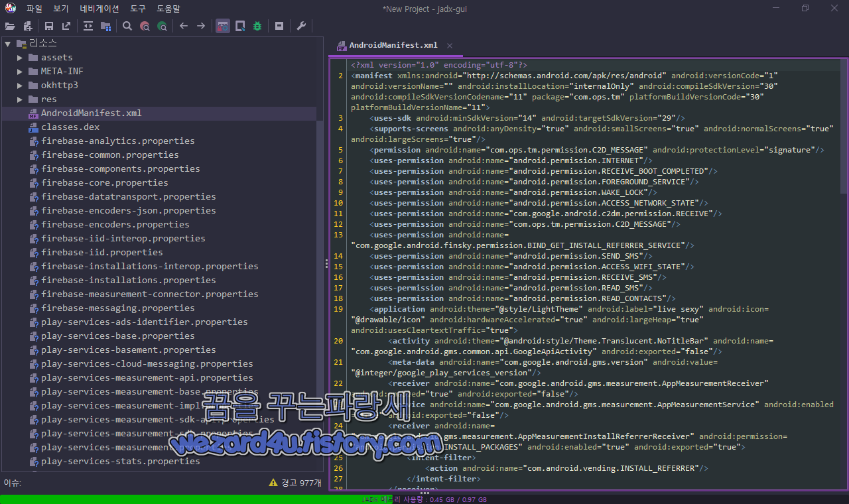The width and height of the screenshot is (849, 504).
Task: Select firebase-datatransport.properties file
Action: pos(129,197)
